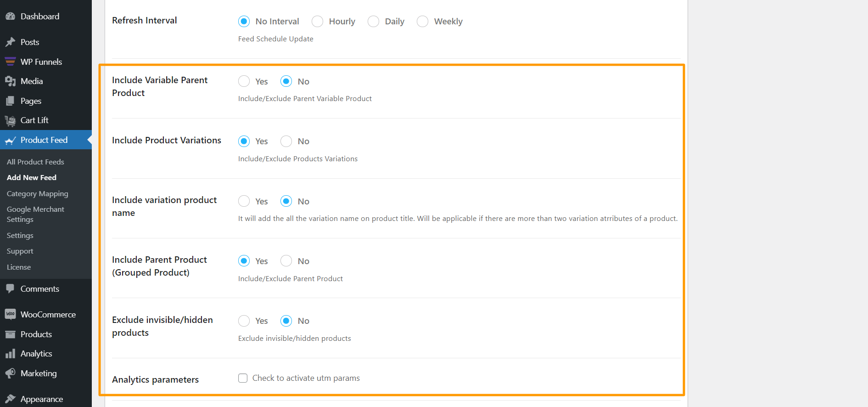The height and width of the screenshot is (407, 868).
Task: Select Daily refresh interval
Action: coord(373,22)
